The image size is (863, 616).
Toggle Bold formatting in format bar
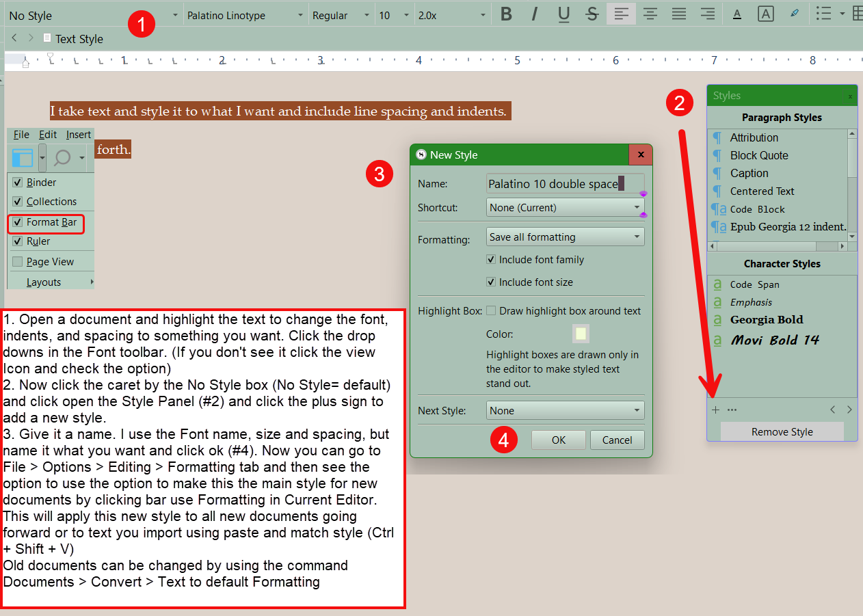[x=506, y=14]
